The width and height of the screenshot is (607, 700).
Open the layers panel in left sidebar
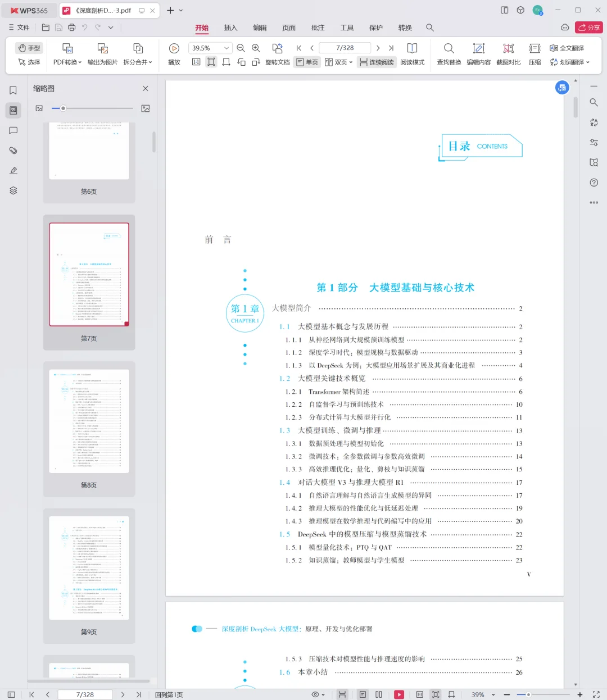[13, 190]
